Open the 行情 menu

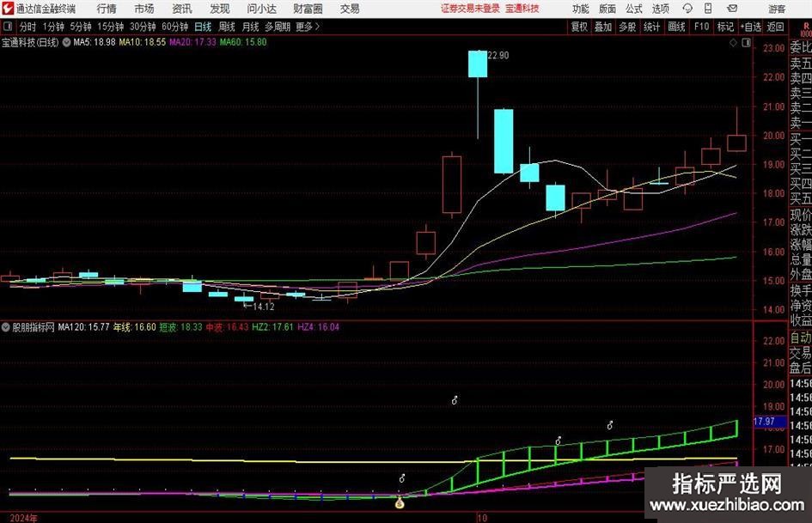click(107, 9)
